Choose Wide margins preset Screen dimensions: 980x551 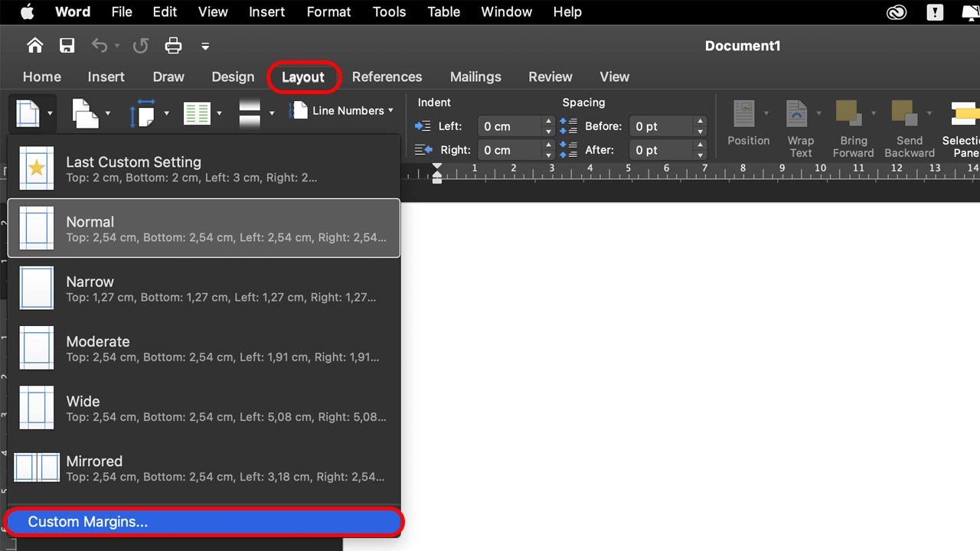tap(204, 408)
